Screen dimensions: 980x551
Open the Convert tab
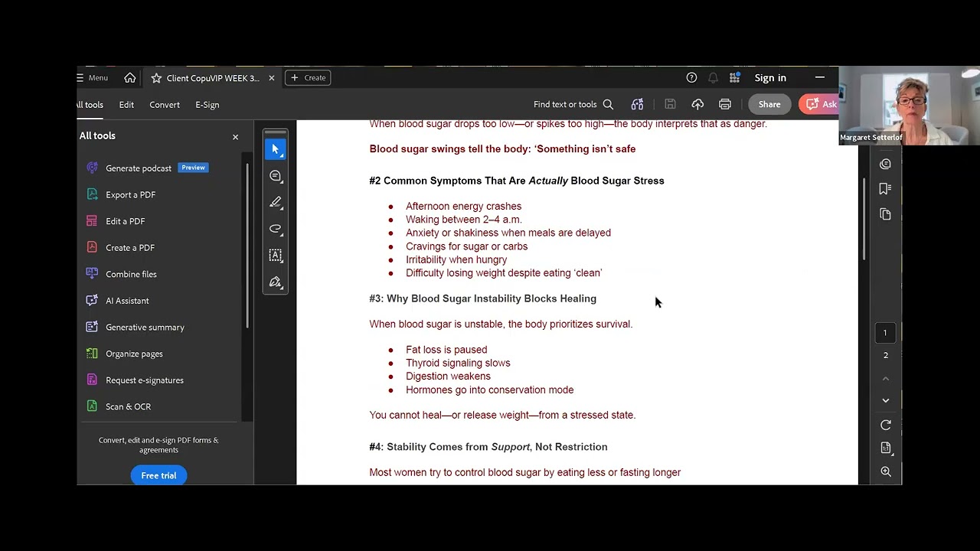click(x=165, y=105)
